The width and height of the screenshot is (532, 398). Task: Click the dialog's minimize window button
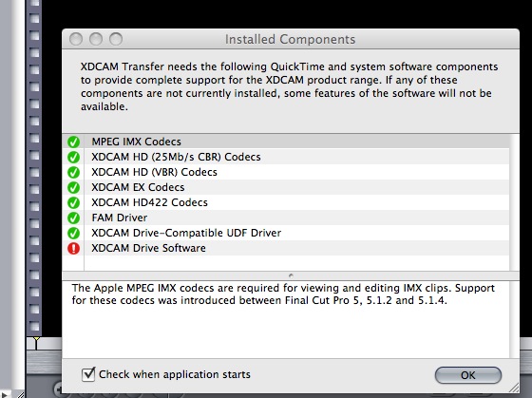[96, 39]
